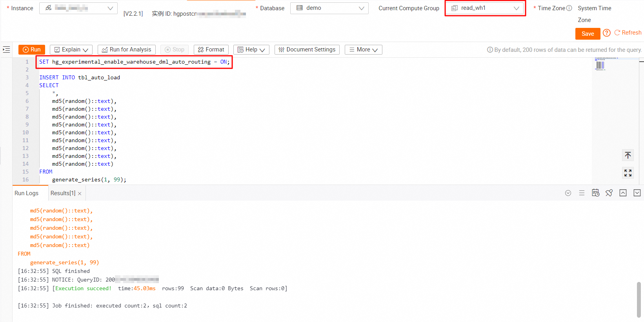Screen dimensions: 644x322
Task: Click Run for Analysis button
Action: coord(127,49)
